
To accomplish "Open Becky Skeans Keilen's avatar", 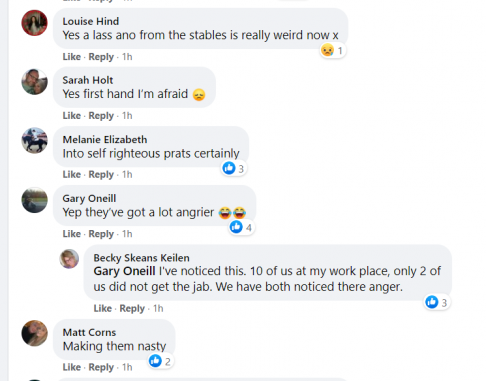I will point(69,259).
